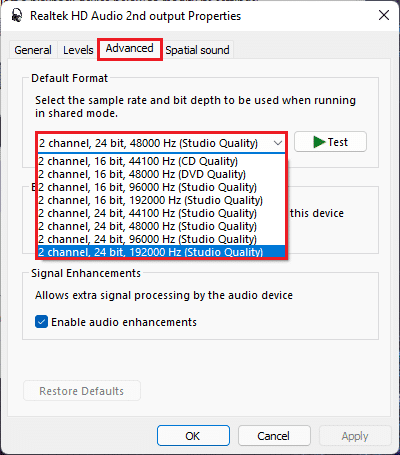Click the default format dropdown arrow
Image resolution: width=400 pixels, height=455 pixels.
point(277,143)
